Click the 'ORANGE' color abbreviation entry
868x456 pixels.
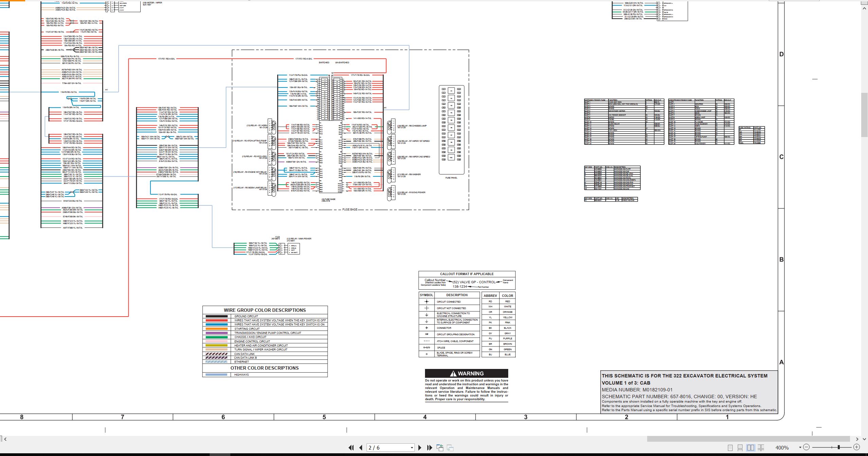tap(508, 312)
